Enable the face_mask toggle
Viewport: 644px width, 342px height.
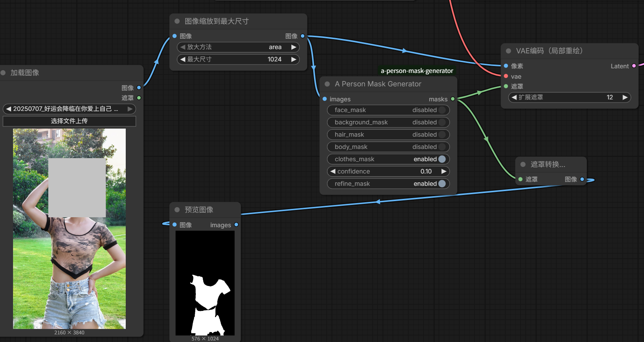(442, 110)
